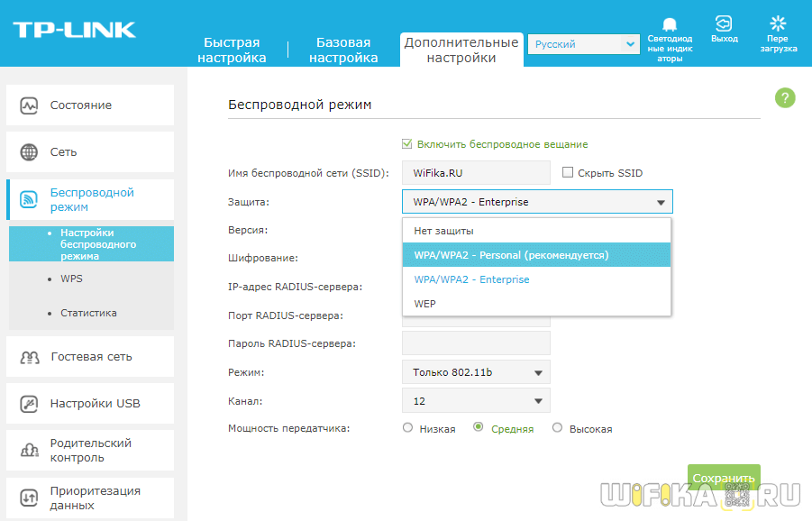This screenshot has width=812, height=521.
Task: Click the logout (Выход) icon
Action: pyautogui.click(x=723, y=23)
